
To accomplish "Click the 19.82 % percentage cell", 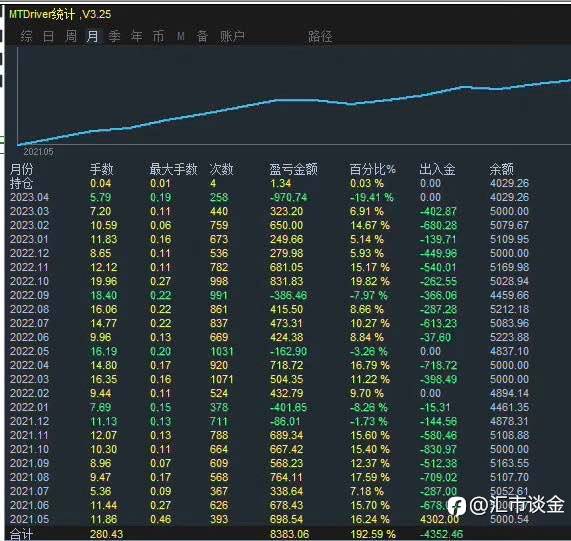I will [x=370, y=281].
